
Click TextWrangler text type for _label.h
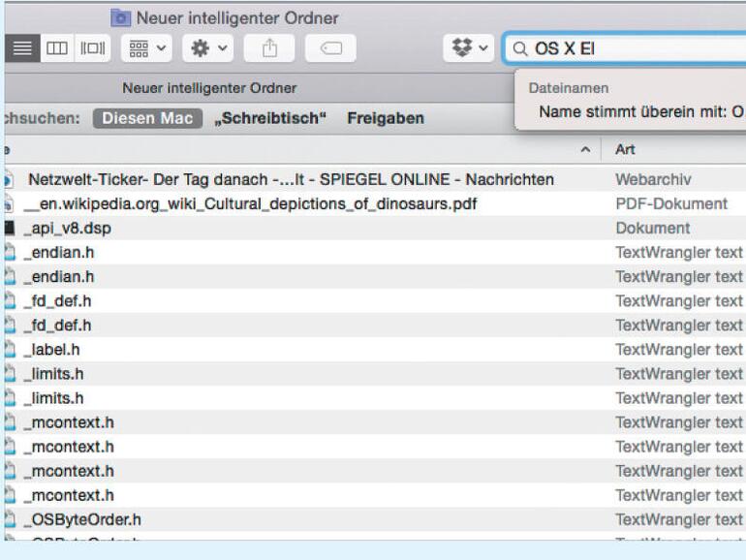click(679, 350)
